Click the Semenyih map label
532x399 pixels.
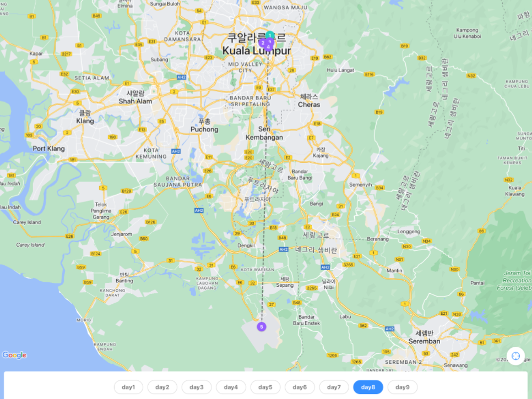coord(360,185)
